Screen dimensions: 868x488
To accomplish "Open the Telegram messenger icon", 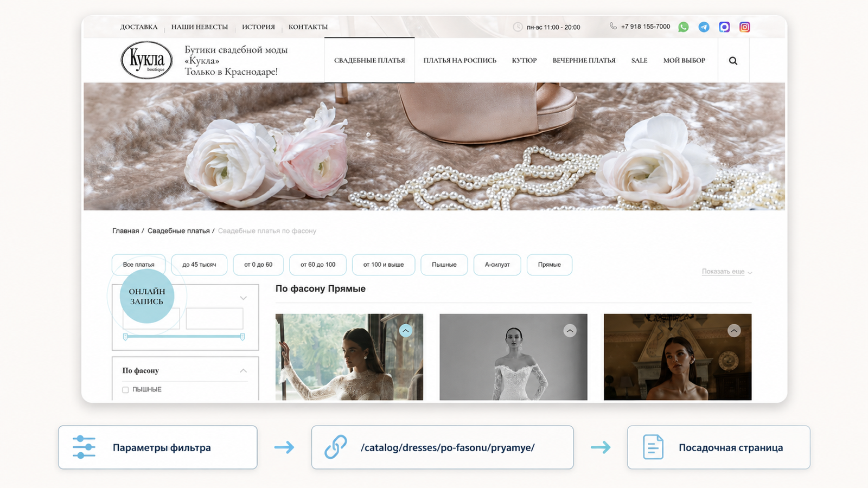I will pos(704,27).
